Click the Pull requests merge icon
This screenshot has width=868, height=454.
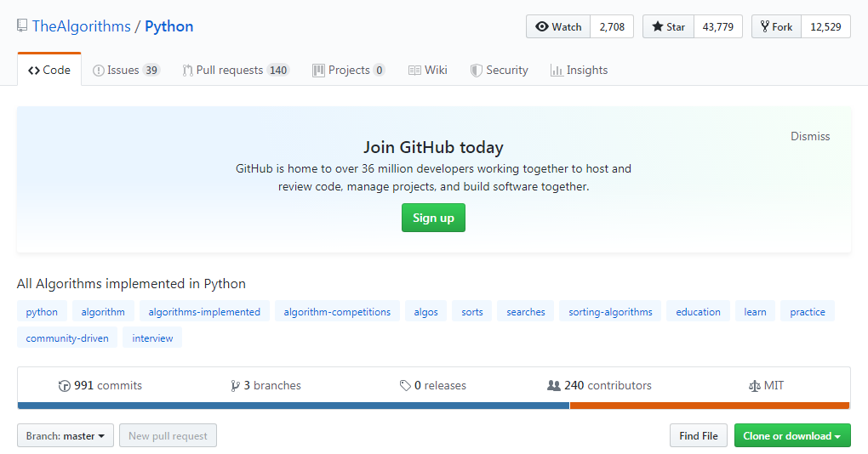click(188, 71)
